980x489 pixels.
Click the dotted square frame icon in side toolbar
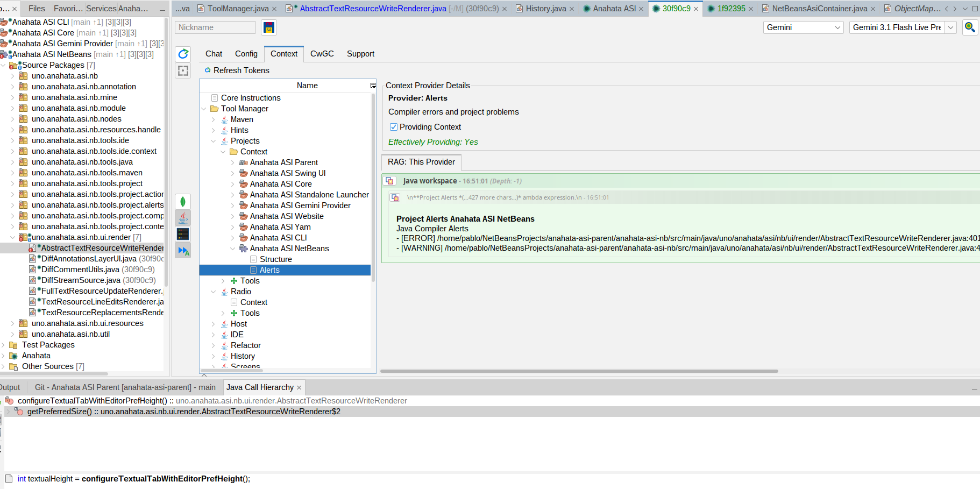183,70
